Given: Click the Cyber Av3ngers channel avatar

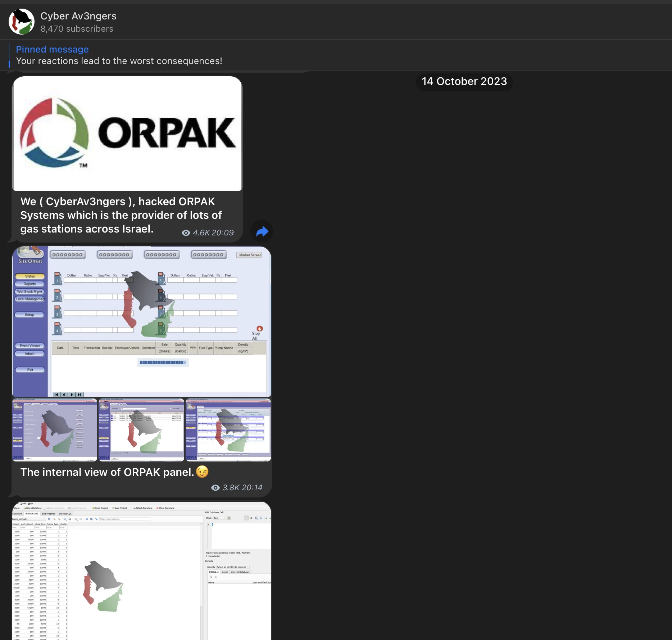Looking at the screenshot, I should 22,22.
